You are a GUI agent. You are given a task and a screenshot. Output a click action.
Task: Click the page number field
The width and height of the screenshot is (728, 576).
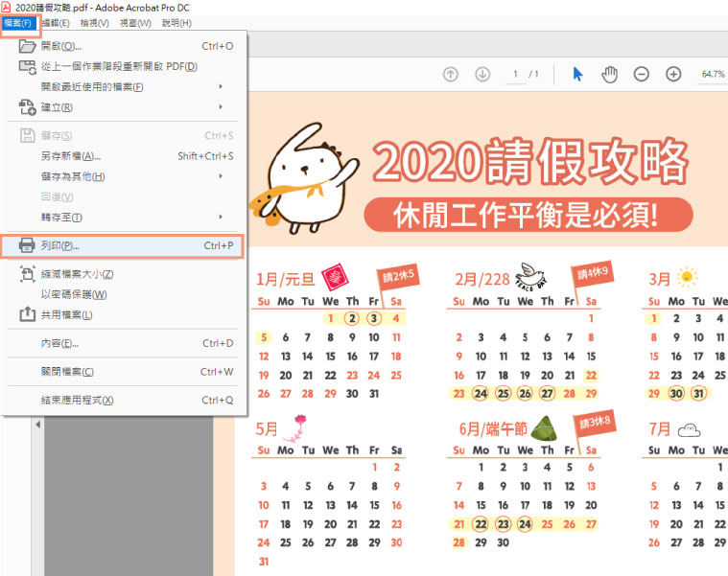click(x=515, y=74)
